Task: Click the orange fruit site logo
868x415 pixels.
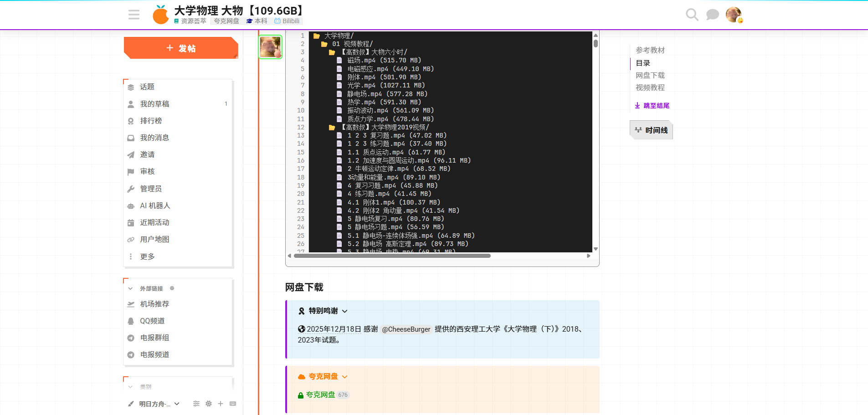Action: click(160, 15)
